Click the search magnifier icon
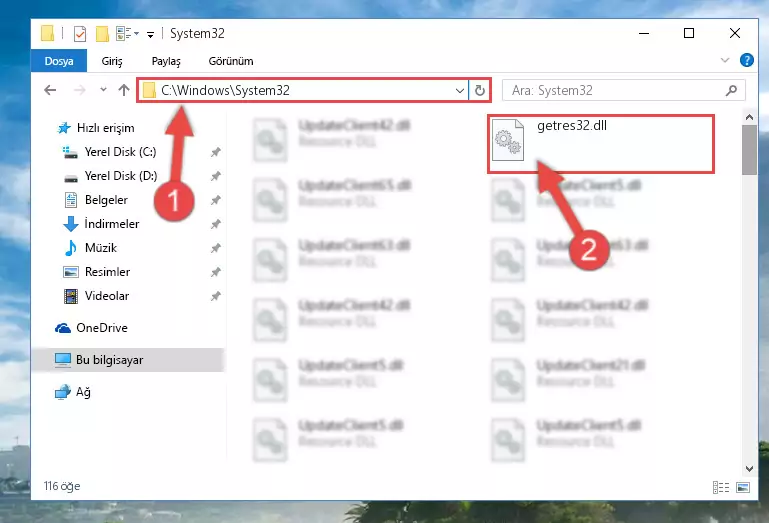This screenshot has width=769, height=523. 731,90
